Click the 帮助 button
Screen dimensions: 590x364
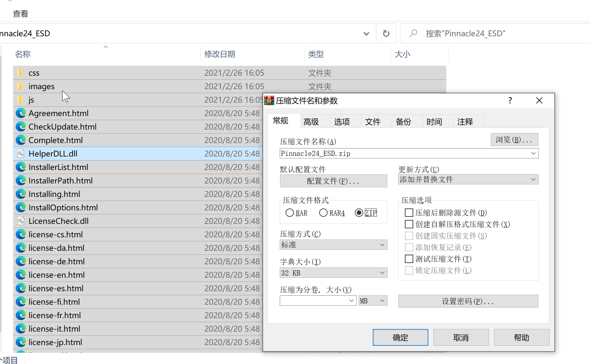pyautogui.click(x=522, y=337)
